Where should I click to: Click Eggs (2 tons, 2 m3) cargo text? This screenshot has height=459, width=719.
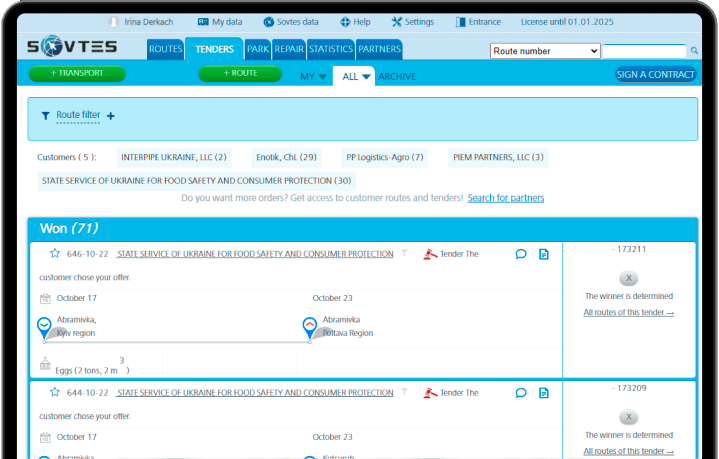coord(92,366)
